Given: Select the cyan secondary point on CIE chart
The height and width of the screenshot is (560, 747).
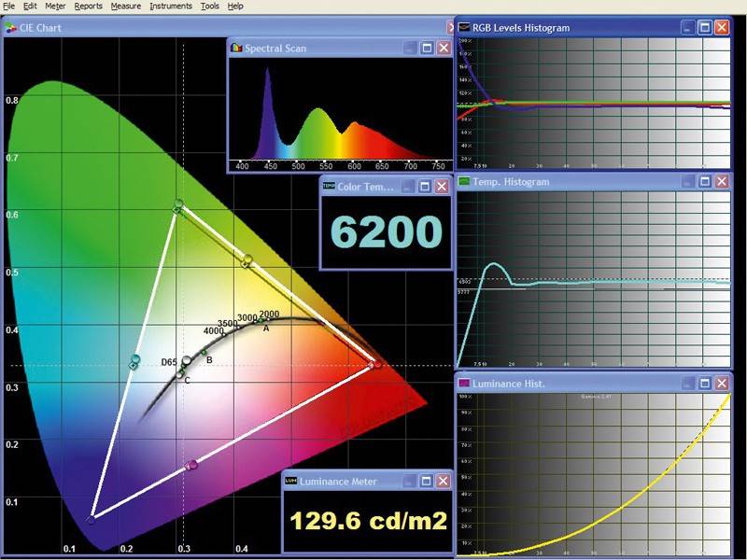Looking at the screenshot, I should click(135, 359).
